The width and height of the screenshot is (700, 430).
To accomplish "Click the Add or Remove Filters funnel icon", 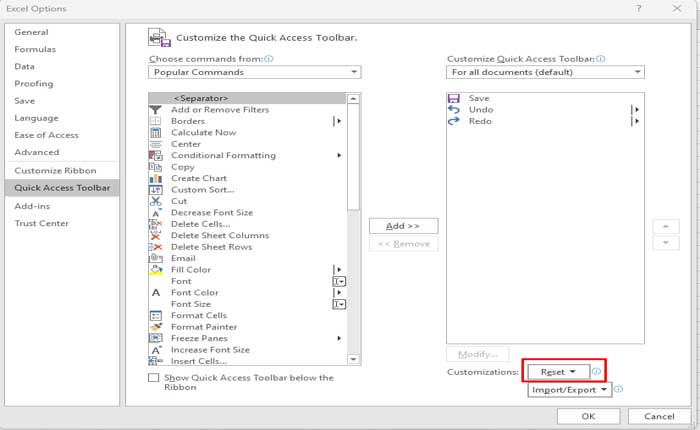I will (155, 110).
